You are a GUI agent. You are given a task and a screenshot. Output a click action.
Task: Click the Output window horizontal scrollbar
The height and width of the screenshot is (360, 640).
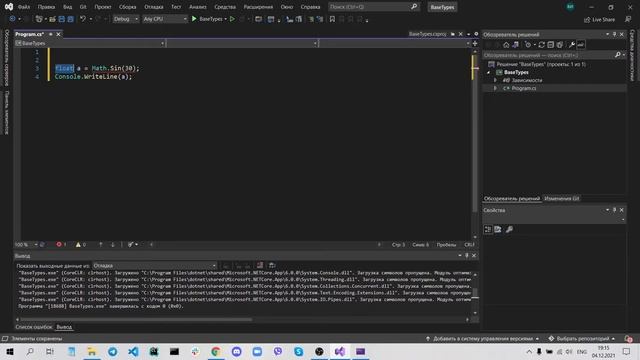(x=136, y=320)
